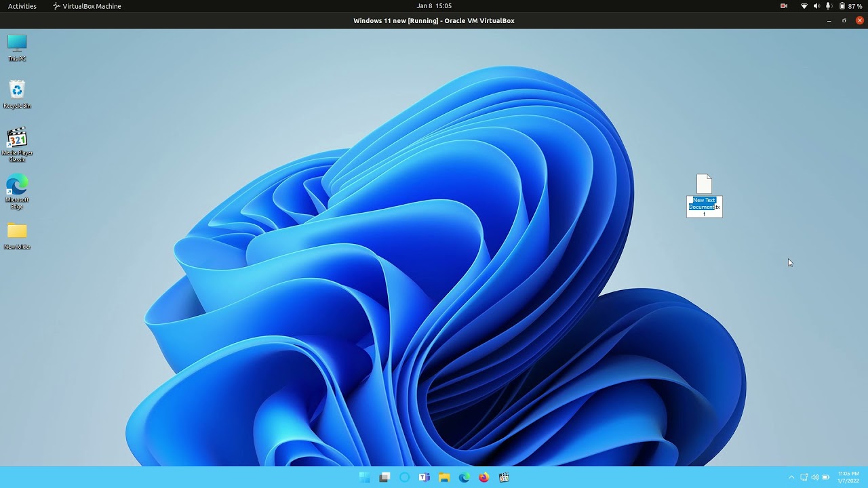This screenshot has height=488, width=868.
Task: Select the This PC desktop icon
Action: point(17,47)
